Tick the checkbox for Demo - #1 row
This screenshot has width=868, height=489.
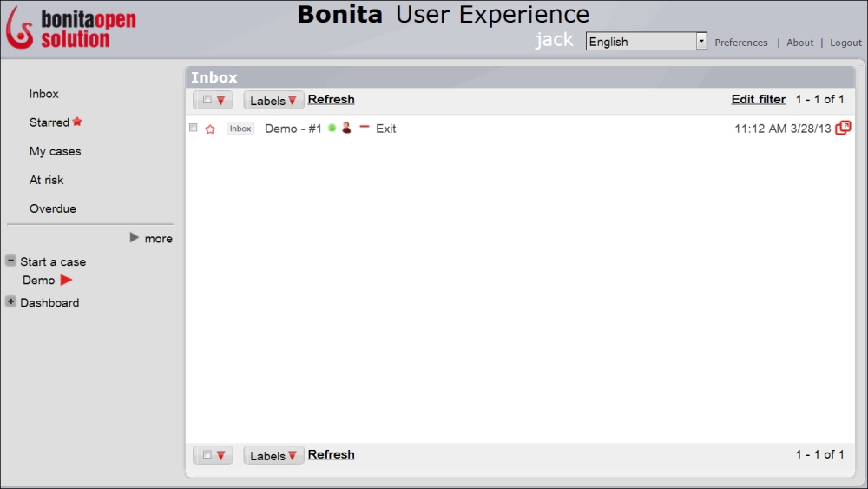pos(194,128)
